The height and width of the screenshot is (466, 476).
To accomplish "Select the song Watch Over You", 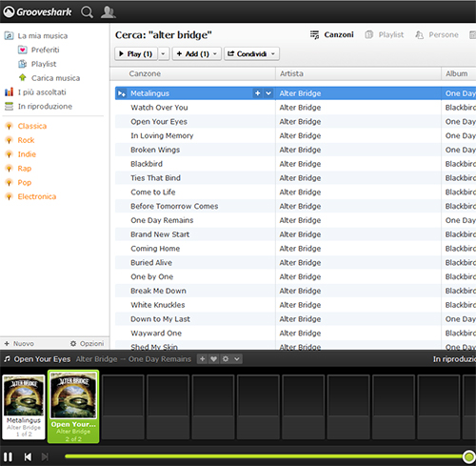I will [159, 108].
